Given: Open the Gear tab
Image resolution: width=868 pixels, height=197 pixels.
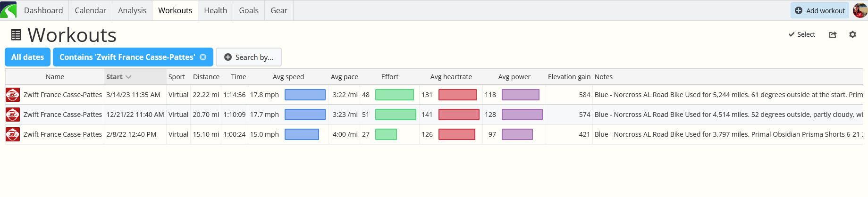Looking at the screenshot, I should pyautogui.click(x=278, y=10).
